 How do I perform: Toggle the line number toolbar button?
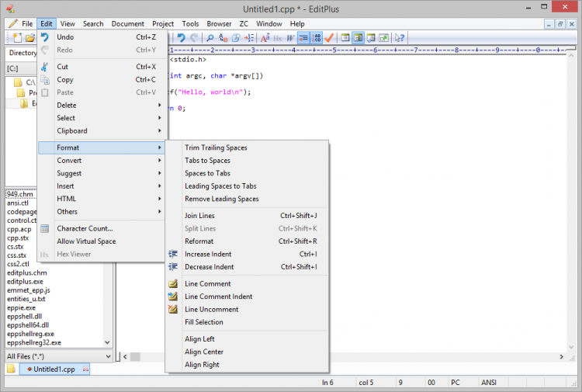[x=317, y=37]
